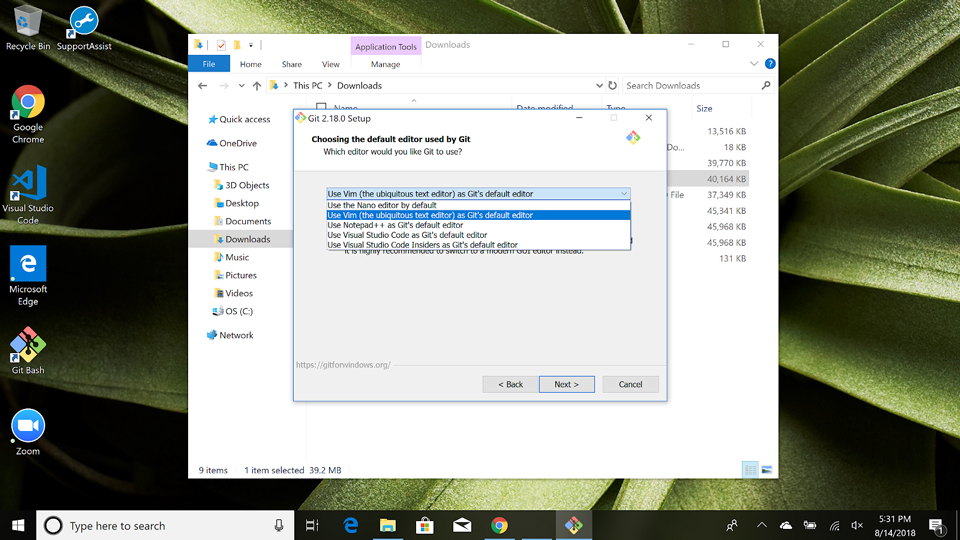Click the search magnifier in Explorer
The width and height of the screenshot is (960, 540).
766,86
